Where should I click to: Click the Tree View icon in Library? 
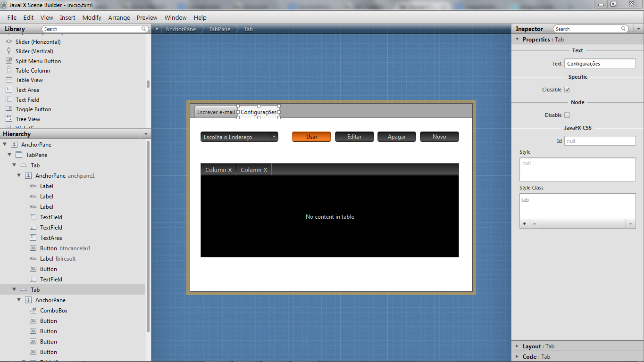pyautogui.click(x=9, y=119)
